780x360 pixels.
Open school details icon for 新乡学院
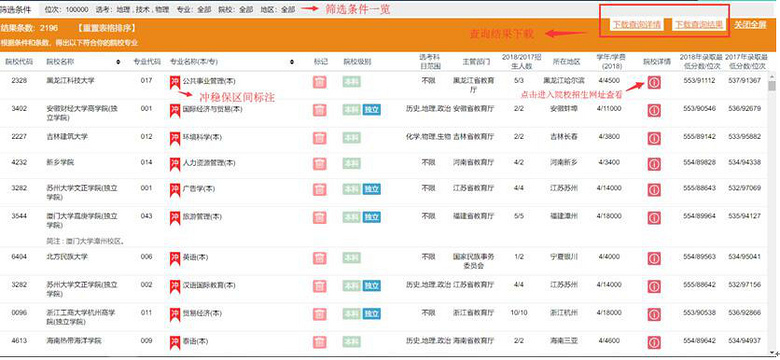[x=654, y=164]
